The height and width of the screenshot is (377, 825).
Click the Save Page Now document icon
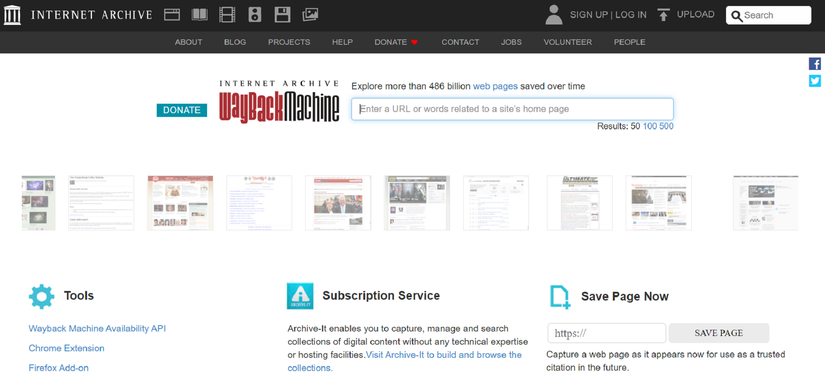pyautogui.click(x=560, y=297)
